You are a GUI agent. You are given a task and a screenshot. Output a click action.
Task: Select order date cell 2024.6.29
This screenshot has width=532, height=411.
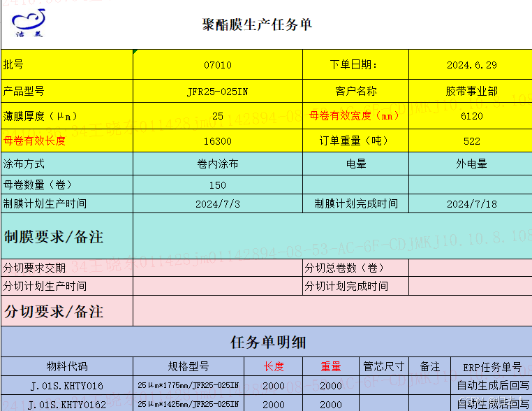(471, 64)
